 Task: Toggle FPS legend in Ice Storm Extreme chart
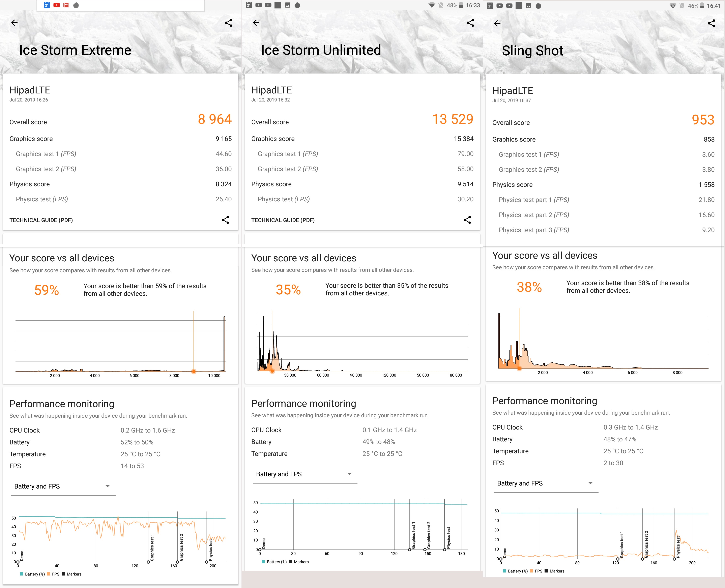53,574
